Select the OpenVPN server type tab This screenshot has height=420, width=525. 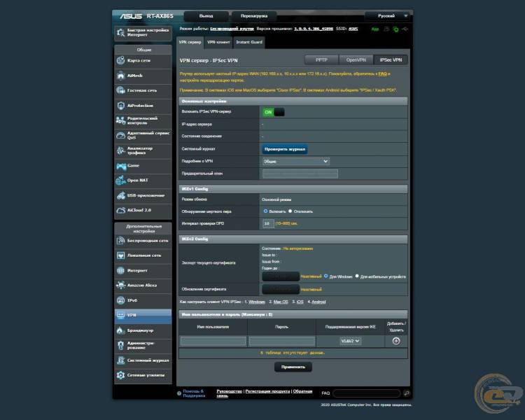(356, 60)
